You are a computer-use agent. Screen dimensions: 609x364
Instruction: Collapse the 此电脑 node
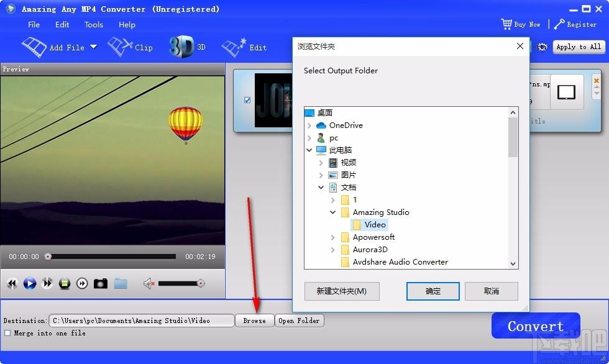309,150
